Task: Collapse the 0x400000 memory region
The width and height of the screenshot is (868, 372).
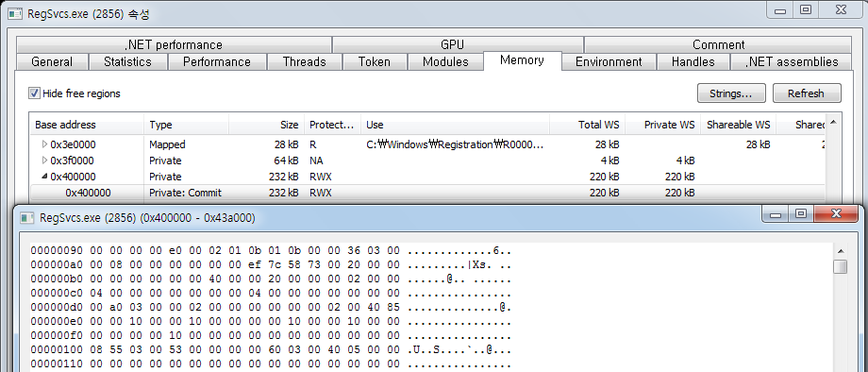Action: (x=45, y=177)
